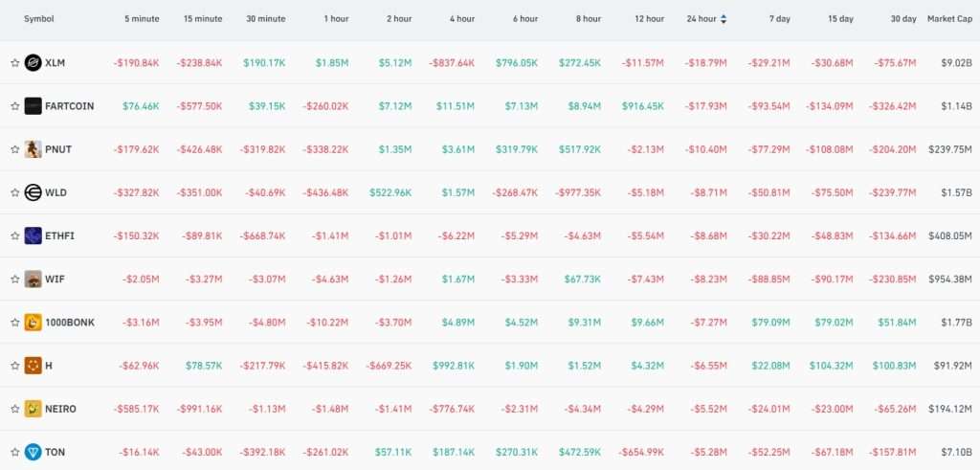
Task: Toggle the 24 hour sort arrows
Action: (724, 19)
